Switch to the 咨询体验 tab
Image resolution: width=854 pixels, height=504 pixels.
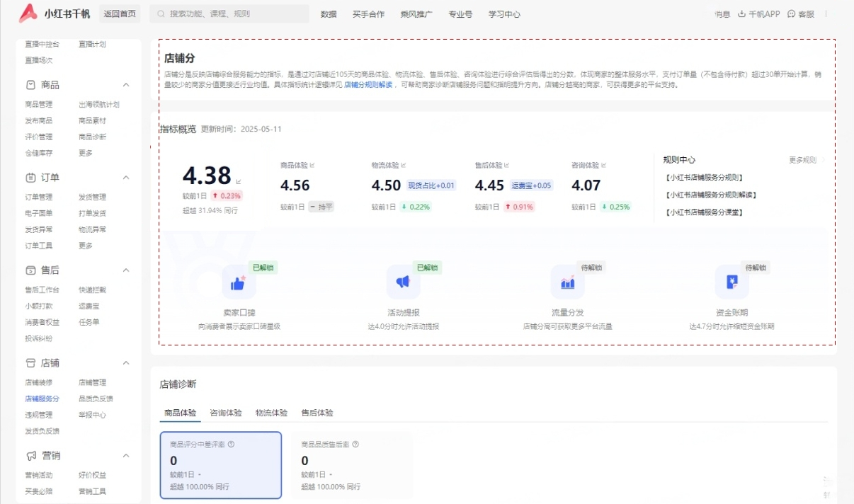226,413
